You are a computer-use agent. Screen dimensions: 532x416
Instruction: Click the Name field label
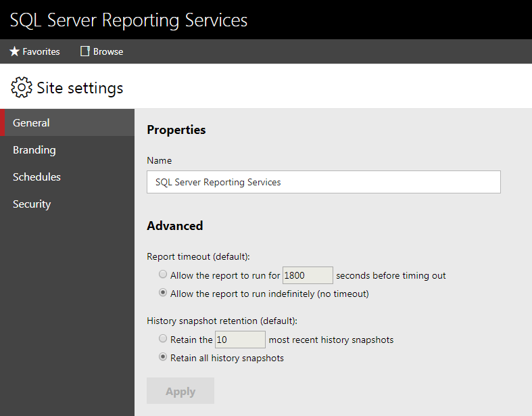[x=159, y=160]
